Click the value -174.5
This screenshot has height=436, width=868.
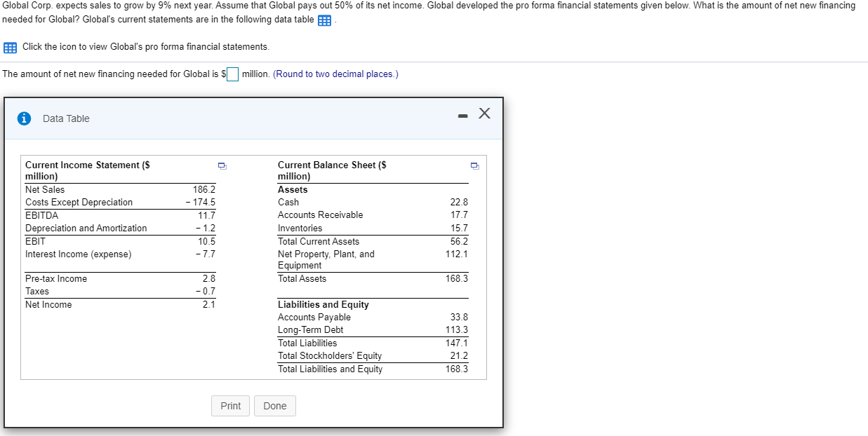[x=201, y=203]
